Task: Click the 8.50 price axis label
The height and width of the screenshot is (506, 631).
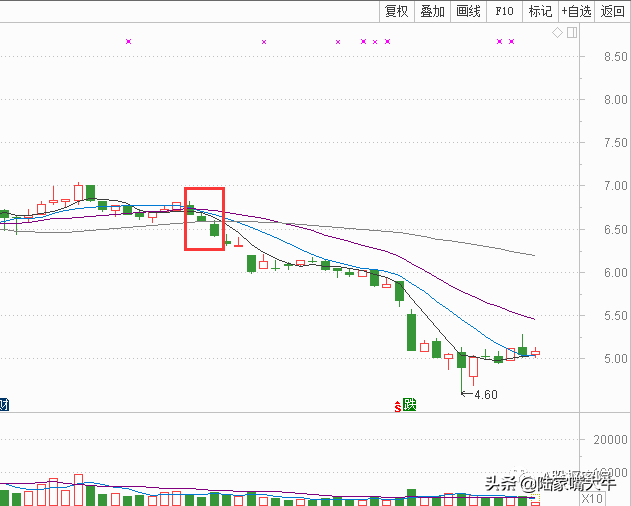Action: 616,56
